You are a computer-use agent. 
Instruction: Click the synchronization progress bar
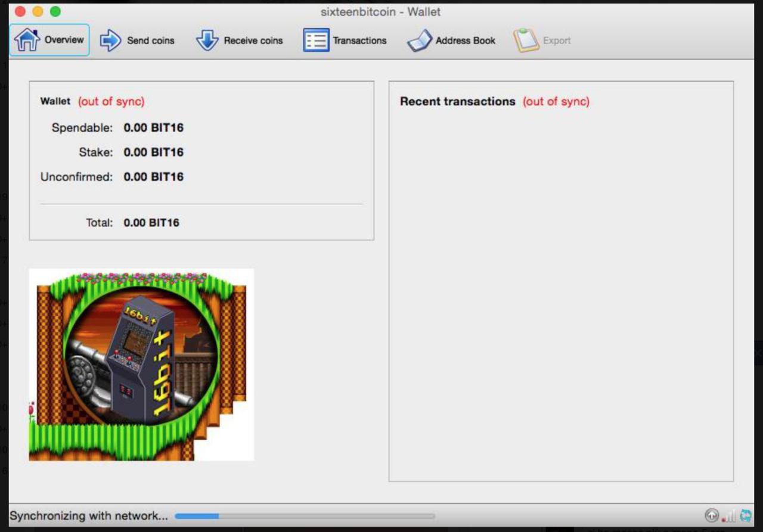point(305,516)
